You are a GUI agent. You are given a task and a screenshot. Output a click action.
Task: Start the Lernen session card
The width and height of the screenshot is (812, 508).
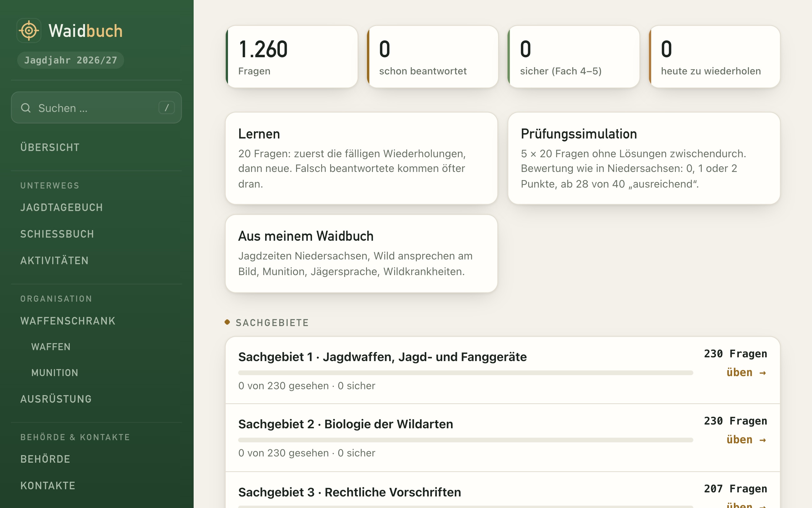pyautogui.click(x=361, y=158)
